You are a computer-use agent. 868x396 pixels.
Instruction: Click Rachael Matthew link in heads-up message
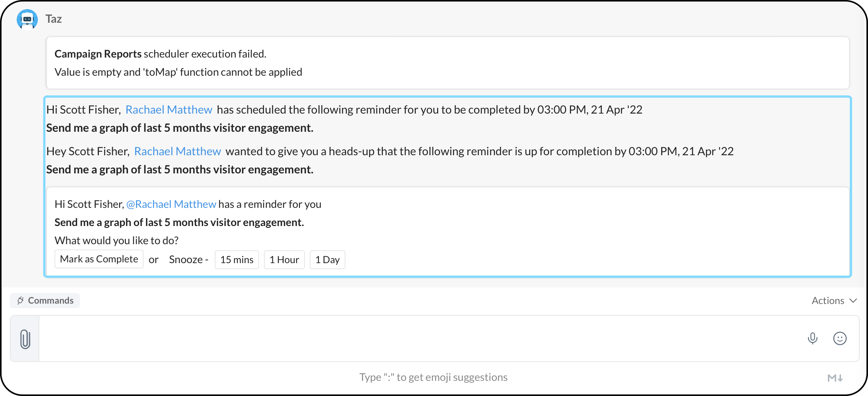pyautogui.click(x=177, y=151)
